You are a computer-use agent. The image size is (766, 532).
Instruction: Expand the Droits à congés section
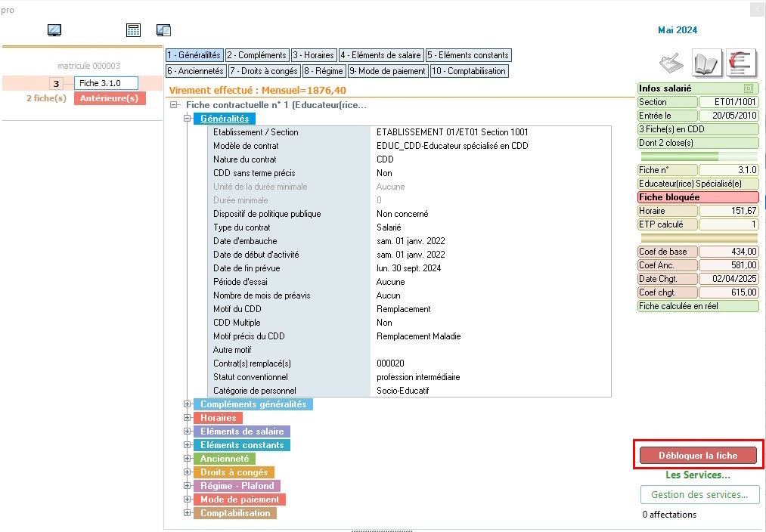(188, 472)
